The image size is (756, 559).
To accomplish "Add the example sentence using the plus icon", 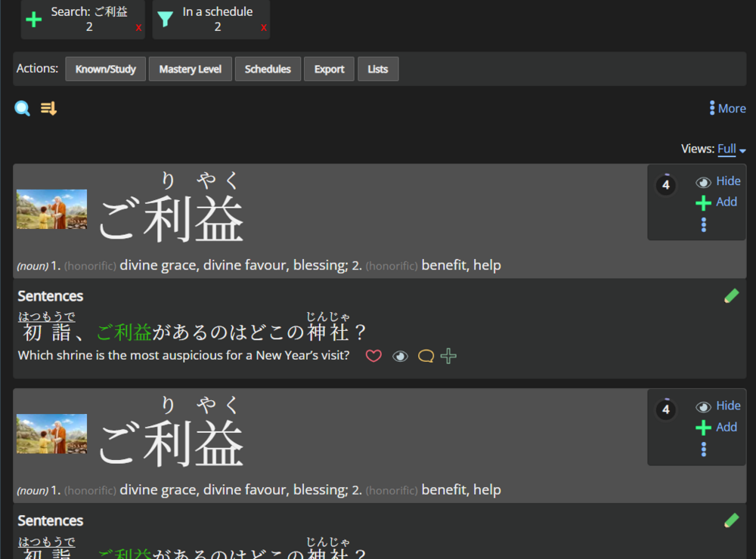I will (448, 355).
